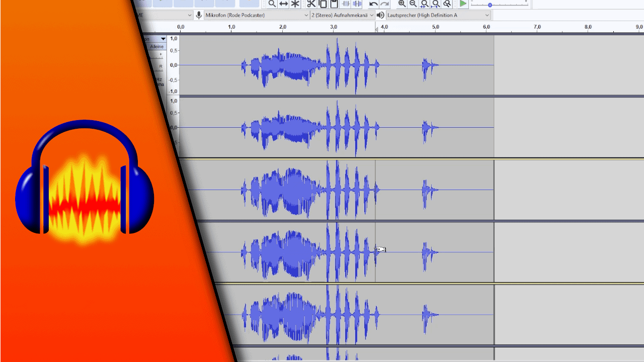
Task: Click the Silence audio icon
Action: point(357,4)
